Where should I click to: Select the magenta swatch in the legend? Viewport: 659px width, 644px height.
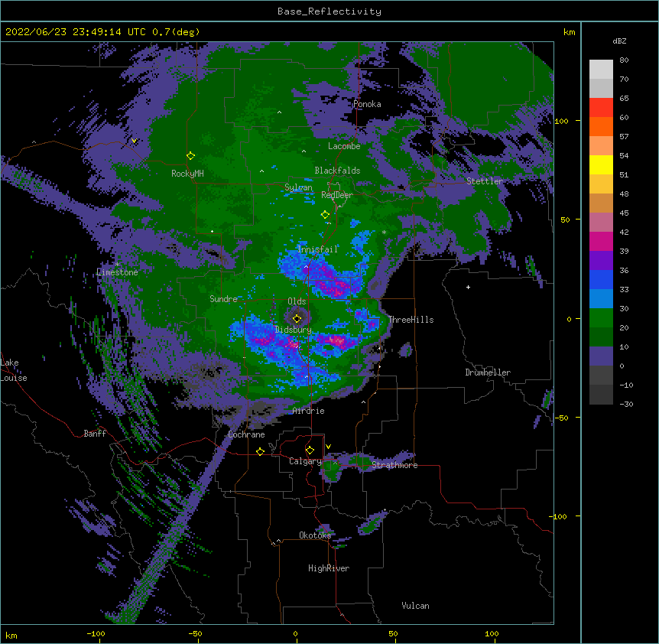[601, 241]
